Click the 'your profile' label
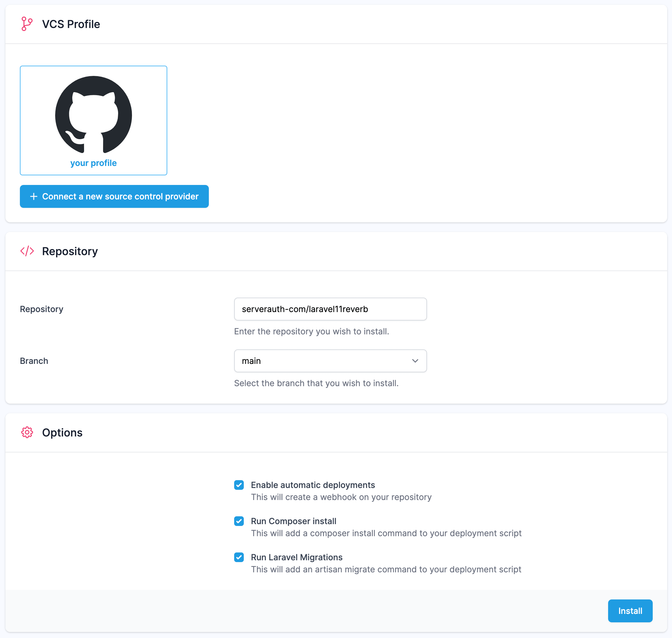672x638 pixels. tap(94, 163)
